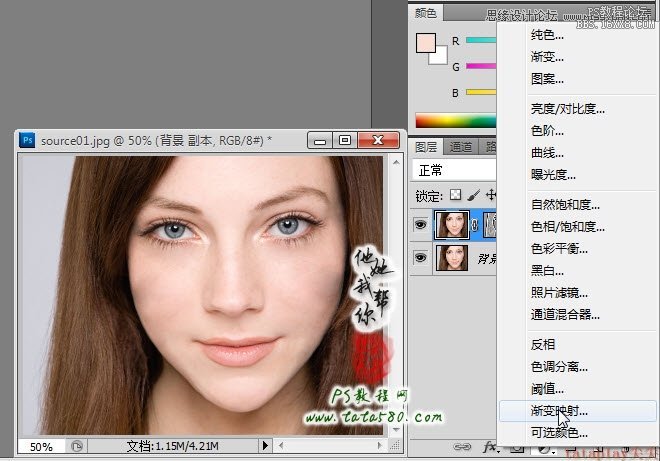Select 自然饱和度... menu item
660x461 pixels.
click(565, 205)
